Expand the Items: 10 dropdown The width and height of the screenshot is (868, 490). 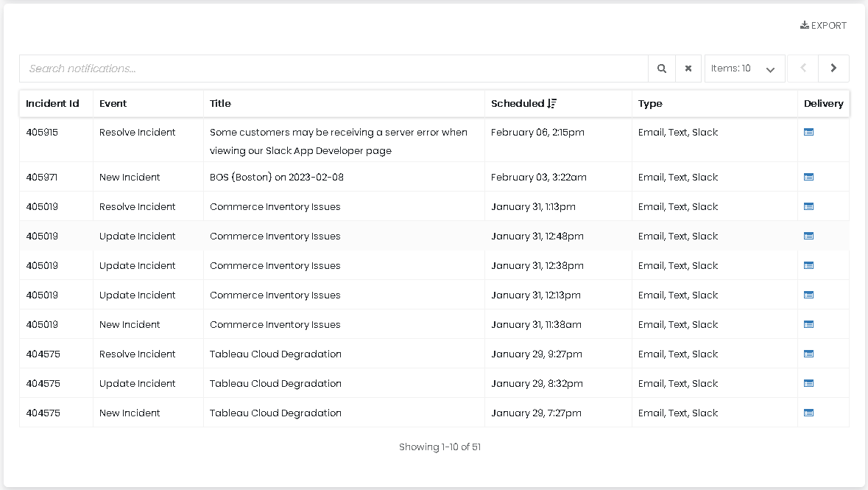(x=744, y=69)
